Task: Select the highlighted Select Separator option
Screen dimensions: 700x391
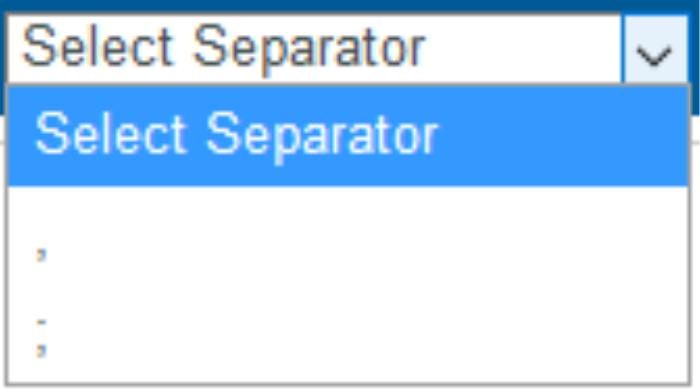Action: 348,137
